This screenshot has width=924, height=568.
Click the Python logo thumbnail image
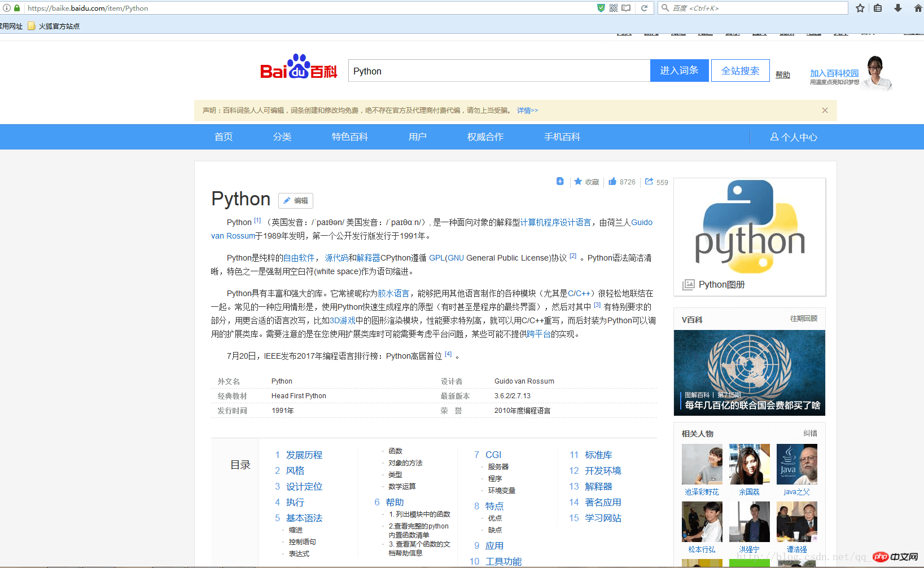click(x=750, y=227)
